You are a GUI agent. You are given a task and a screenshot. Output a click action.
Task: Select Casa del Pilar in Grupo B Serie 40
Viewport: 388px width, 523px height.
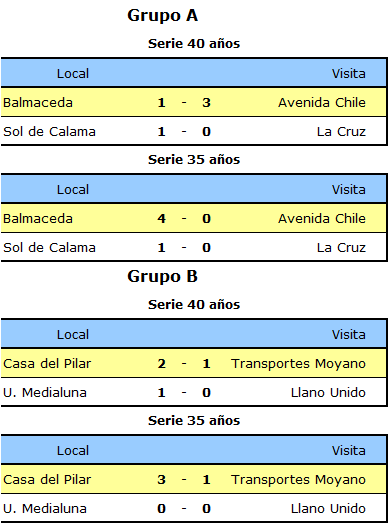[47, 364]
